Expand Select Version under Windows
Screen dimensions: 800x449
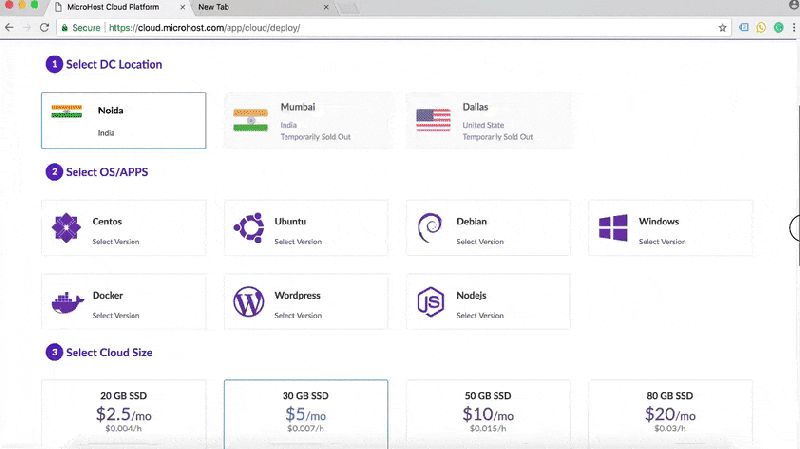[x=662, y=242]
